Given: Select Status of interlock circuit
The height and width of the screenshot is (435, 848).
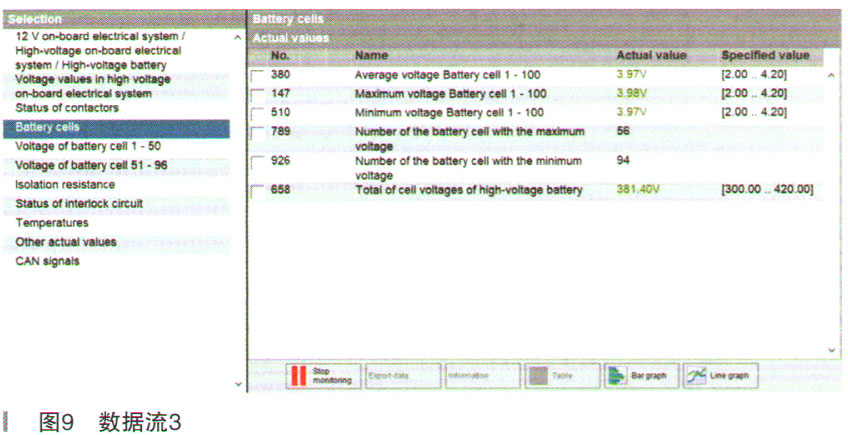Looking at the screenshot, I should [78, 203].
